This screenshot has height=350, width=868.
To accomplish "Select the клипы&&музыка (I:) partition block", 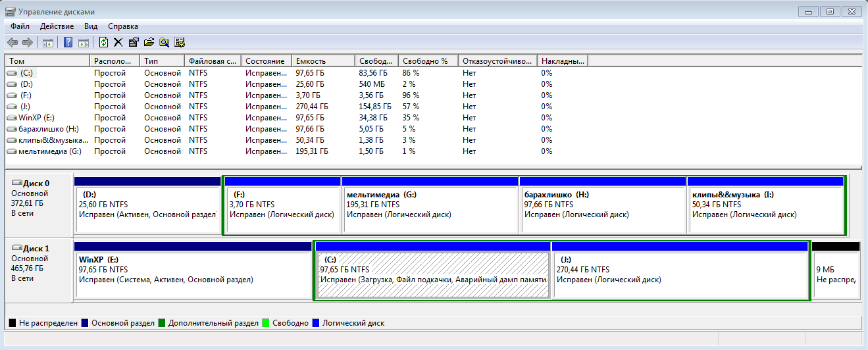I will [765, 205].
